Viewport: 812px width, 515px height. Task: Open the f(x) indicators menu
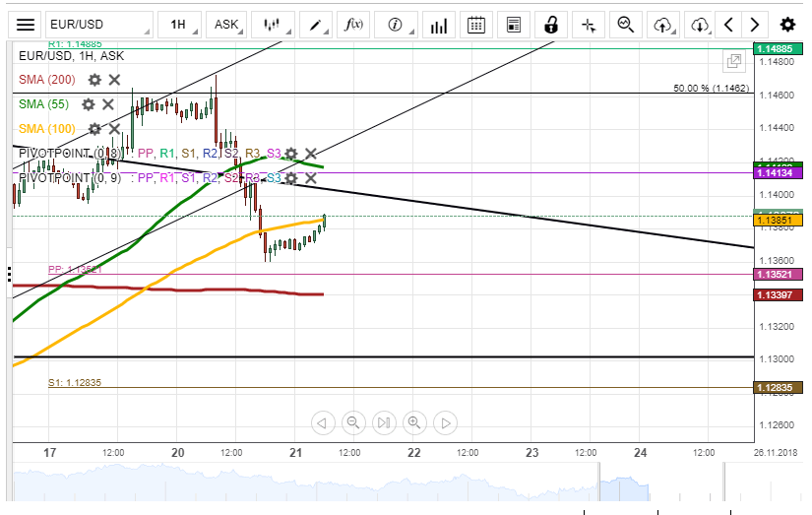(x=353, y=25)
